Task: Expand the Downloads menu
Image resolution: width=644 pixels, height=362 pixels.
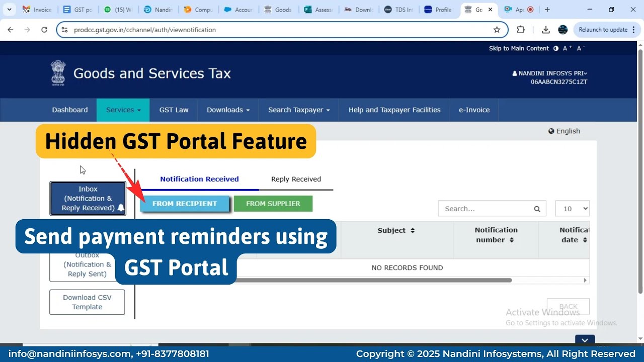Action: pyautogui.click(x=228, y=110)
